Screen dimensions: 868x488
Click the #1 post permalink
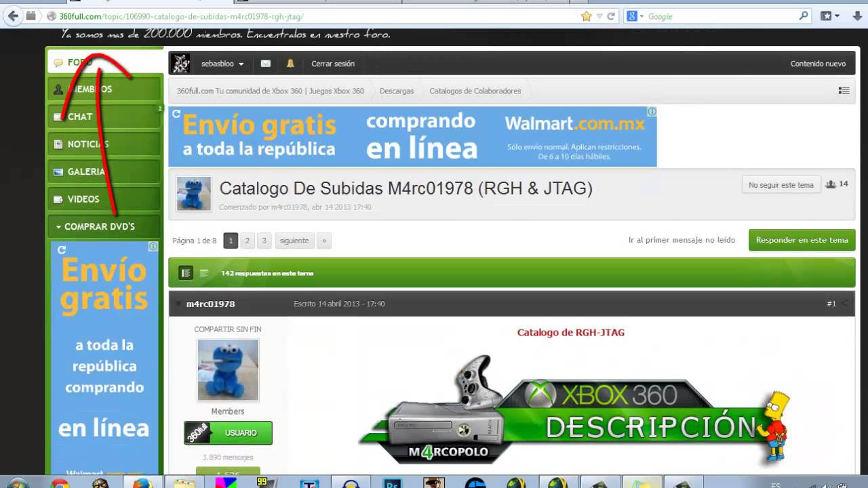831,304
